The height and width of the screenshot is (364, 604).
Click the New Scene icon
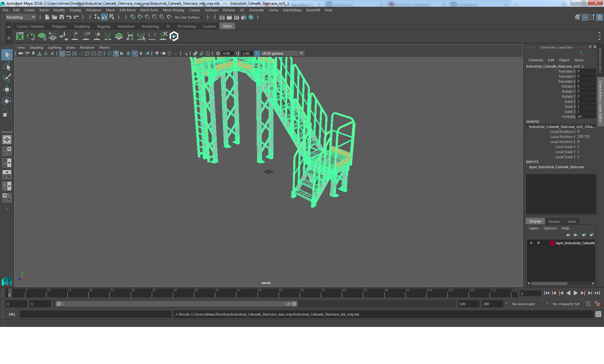[x=47, y=17]
